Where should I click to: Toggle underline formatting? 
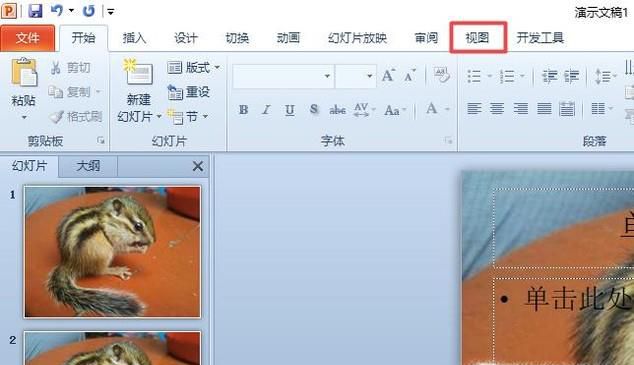290,110
